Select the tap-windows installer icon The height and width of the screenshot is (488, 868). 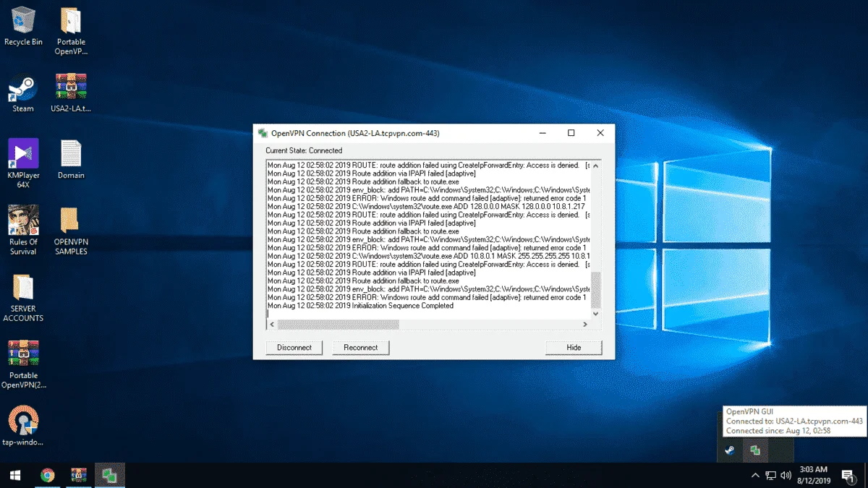pos(23,425)
